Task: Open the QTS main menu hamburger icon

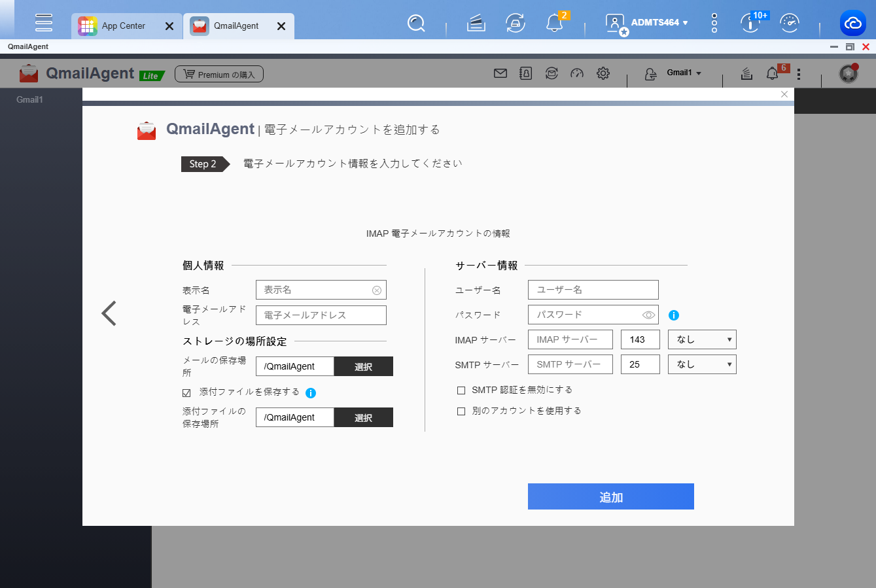Action: click(44, 22)
